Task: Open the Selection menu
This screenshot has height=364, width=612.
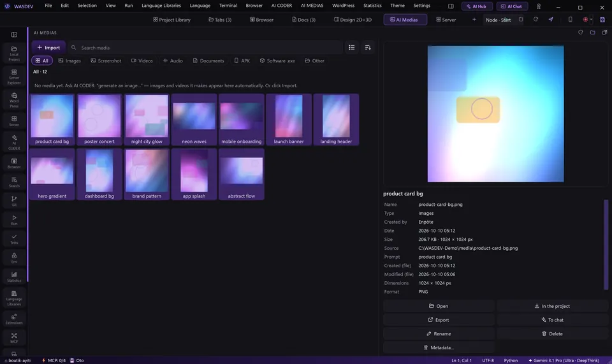Action: click(87, 6)
